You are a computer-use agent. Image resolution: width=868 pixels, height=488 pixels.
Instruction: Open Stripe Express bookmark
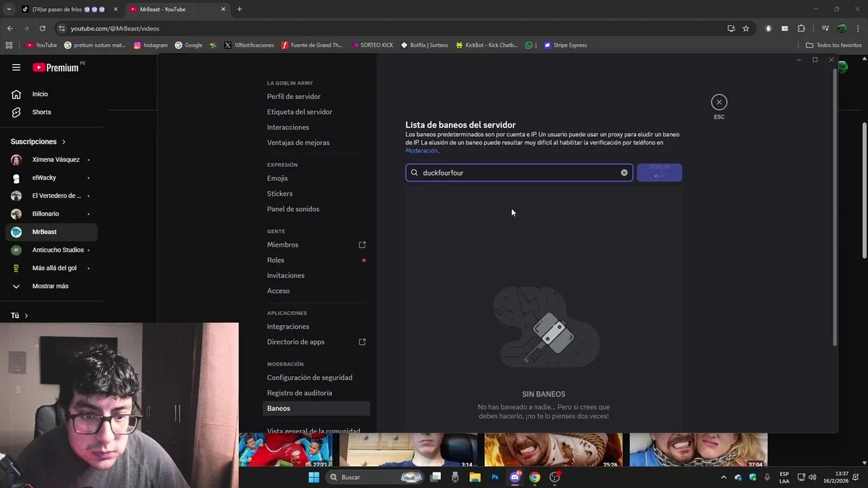pos(565,45)
